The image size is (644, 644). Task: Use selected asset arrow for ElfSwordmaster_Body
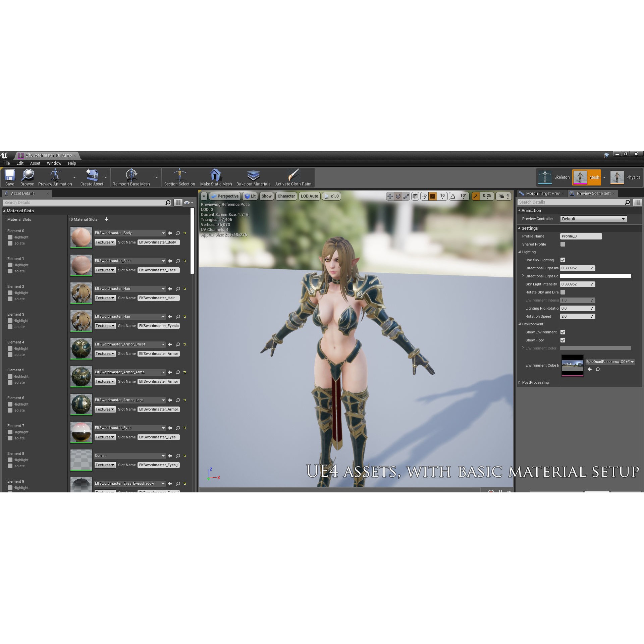pyautogui.click(x=170, y=233)
